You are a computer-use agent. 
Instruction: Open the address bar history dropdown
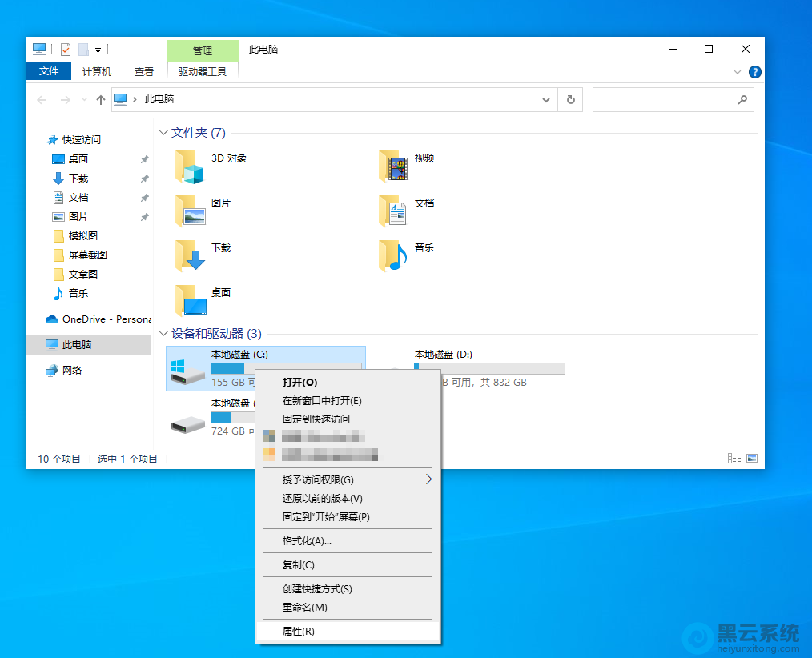pyautogui.click(x=546, y=100)
